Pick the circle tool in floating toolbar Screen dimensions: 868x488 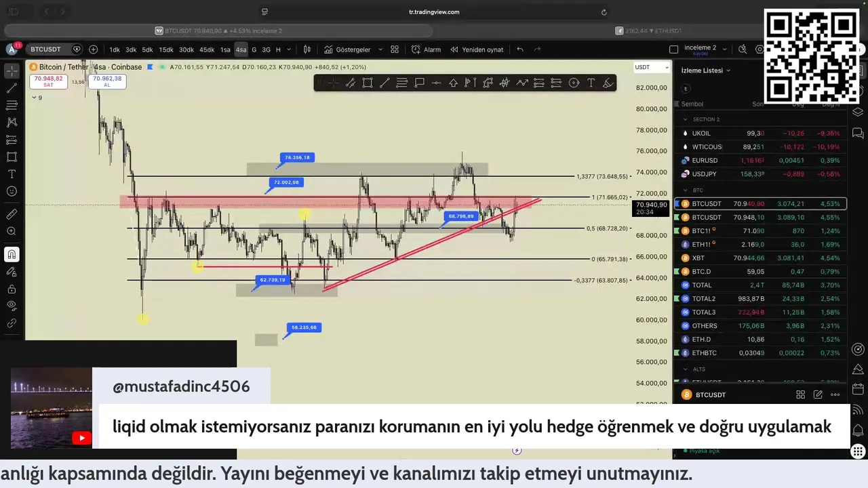574,83
